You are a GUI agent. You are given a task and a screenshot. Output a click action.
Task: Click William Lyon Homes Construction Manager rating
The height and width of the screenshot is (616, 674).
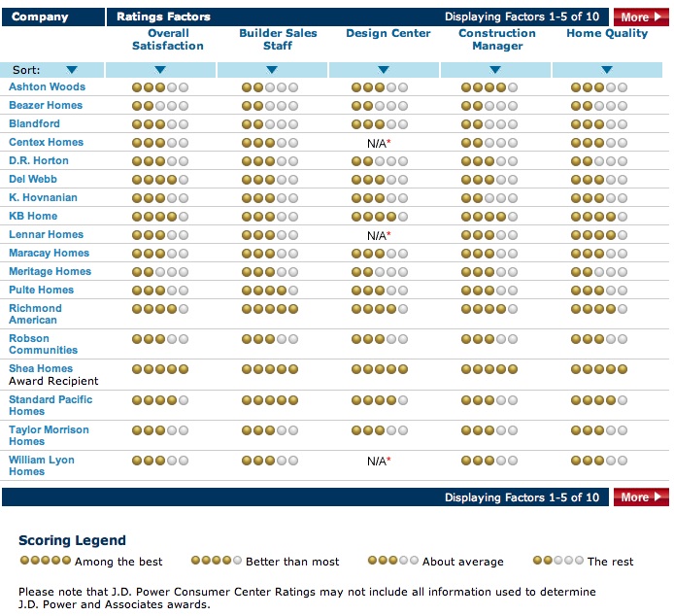tap(489, 461)
